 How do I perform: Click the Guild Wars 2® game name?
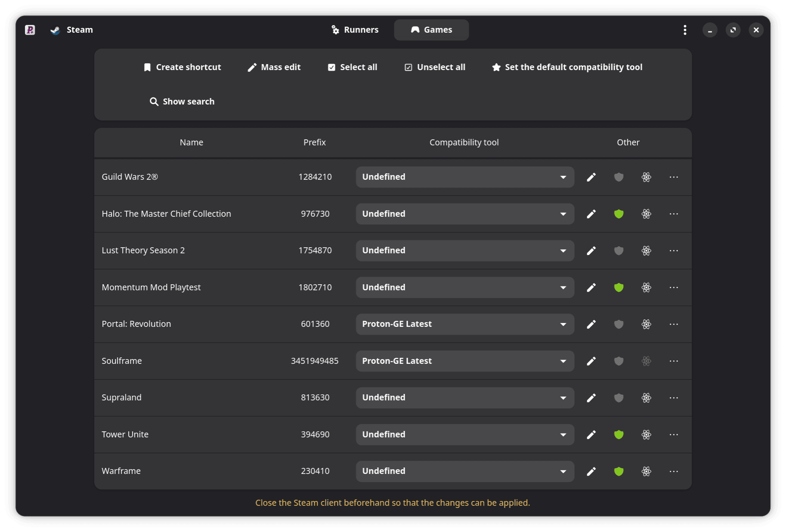[x=130, y=177]
